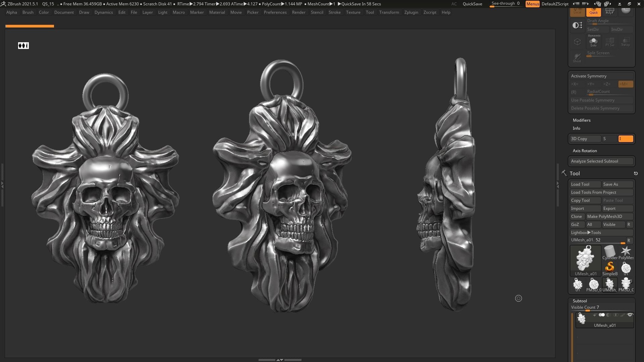644x362 pixels.
Task: Open the Transform menu
Action: click(x=389, y=12)
